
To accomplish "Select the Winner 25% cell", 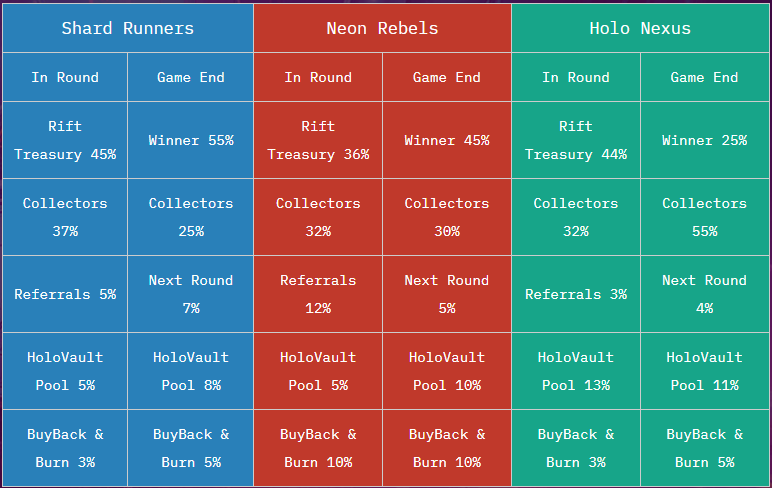I will click(x=704, y=140).
